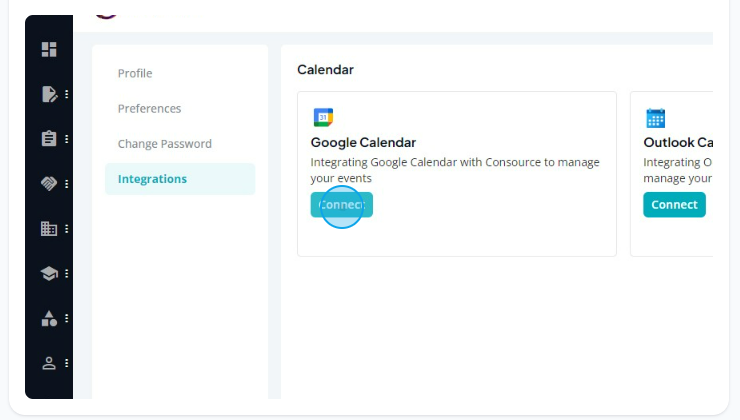Open the handshake icon in sidebar

pyautogui.click(x=49, y=183)
